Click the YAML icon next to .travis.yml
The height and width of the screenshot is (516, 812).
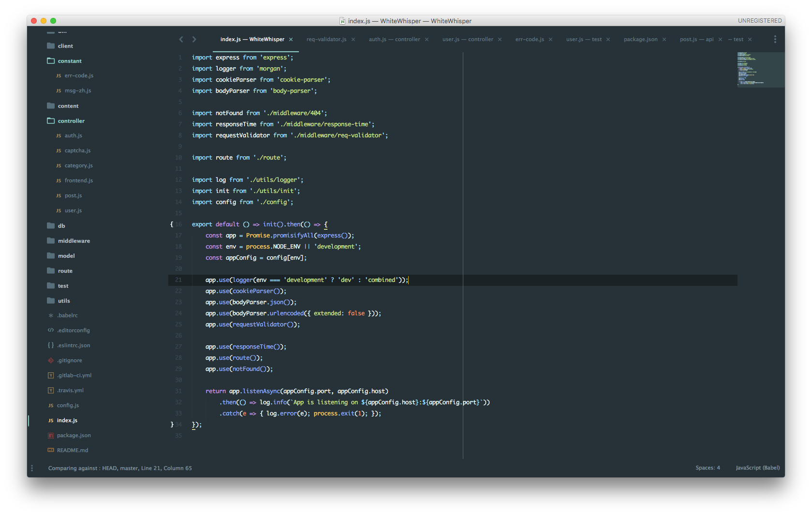click(x=51, y=390)
